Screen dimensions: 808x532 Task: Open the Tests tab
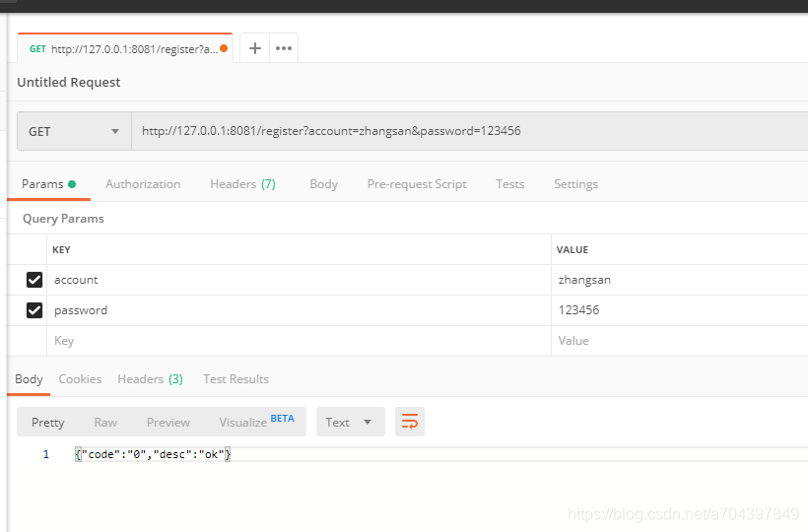[x=510, y=184]
